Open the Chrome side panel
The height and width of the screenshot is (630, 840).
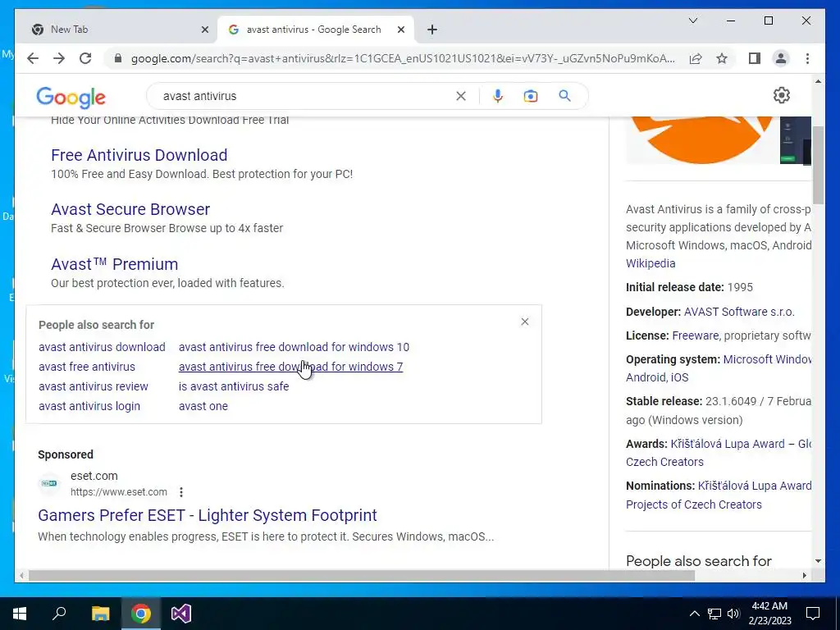click(x=755, y=58)
